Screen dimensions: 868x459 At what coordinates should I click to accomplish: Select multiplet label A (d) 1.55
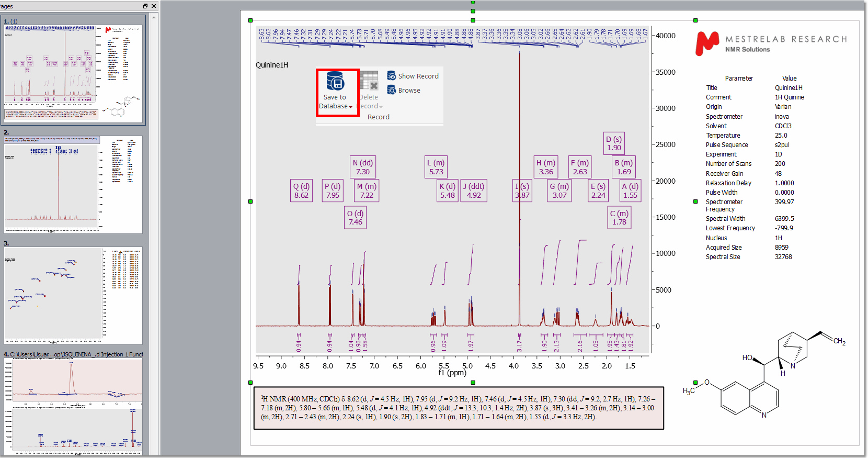tap(630, 191)
